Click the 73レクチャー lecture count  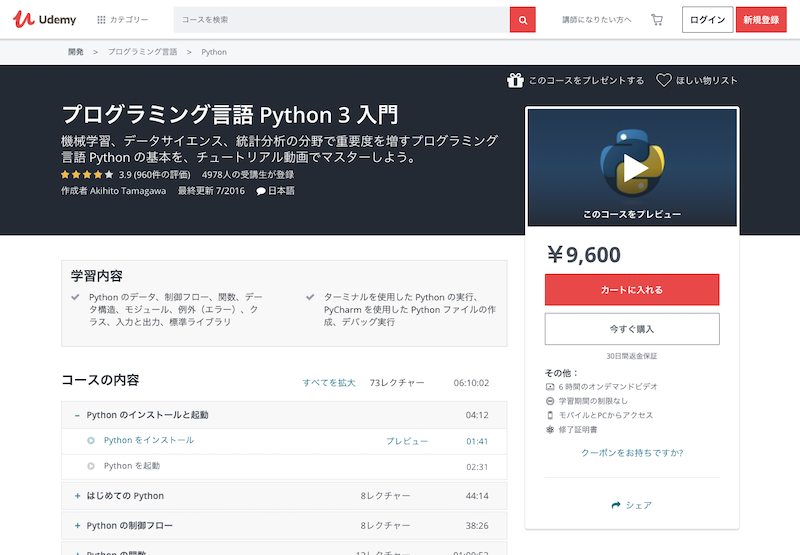pyautogui.click(x=397, y=383)
